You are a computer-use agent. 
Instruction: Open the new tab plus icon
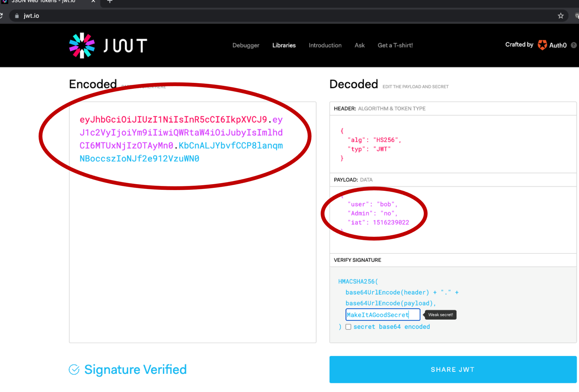pos(110,1)
